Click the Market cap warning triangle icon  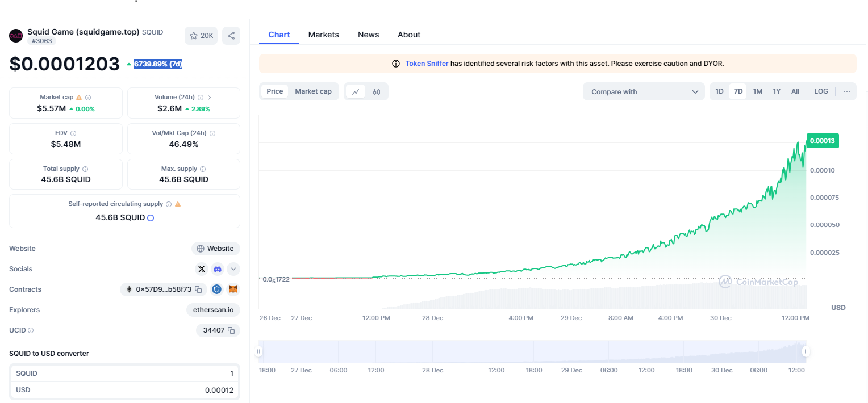[79, 98]
